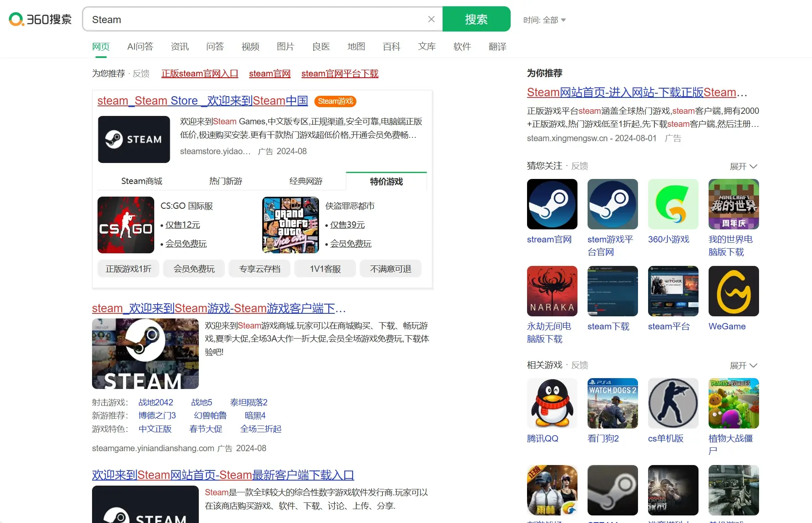Click the 腾讯QQ penguin icon
This screenshot has height=523, width=812.
coord(552,403)
